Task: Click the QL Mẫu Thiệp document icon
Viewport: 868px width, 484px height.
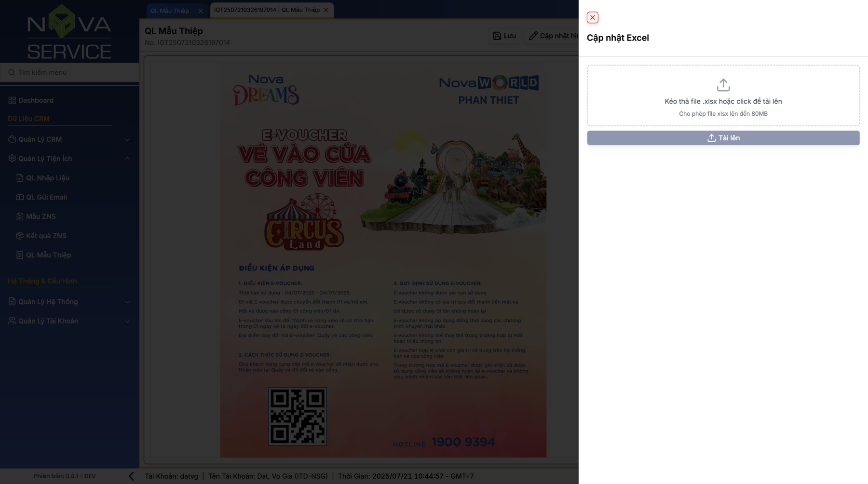Action: [20, 255]
